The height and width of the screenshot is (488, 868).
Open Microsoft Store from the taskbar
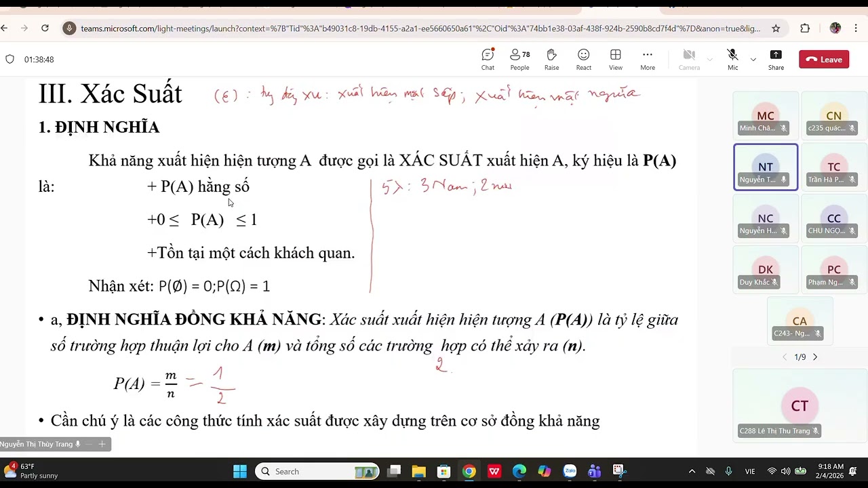(x=443, y=472)
